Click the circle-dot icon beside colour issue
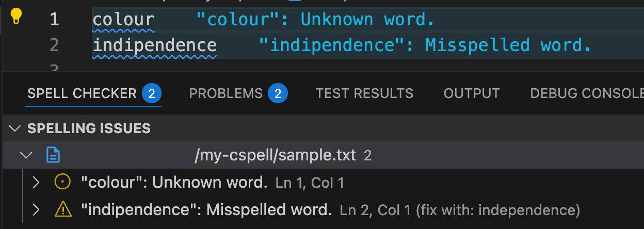644x229 pixels. point(62,182)
